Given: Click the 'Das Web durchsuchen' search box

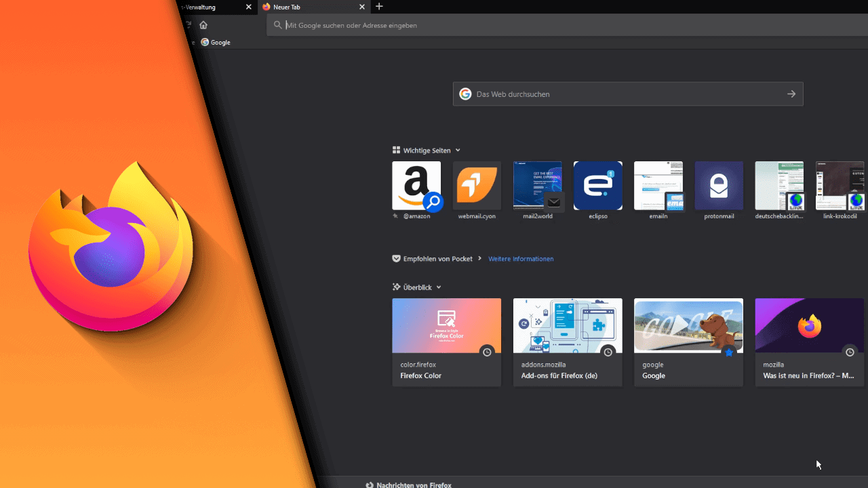Looking at the screenshot, I should [628, 94].
